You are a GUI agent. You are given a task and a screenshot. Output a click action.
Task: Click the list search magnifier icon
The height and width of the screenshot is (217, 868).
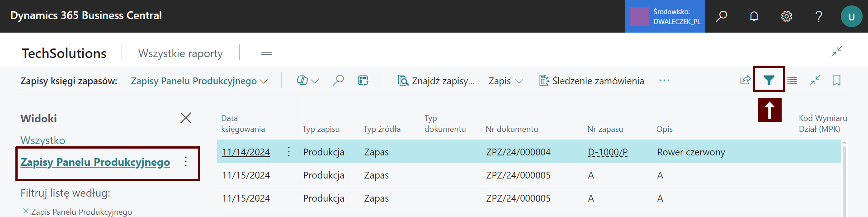tap(338, 80)
